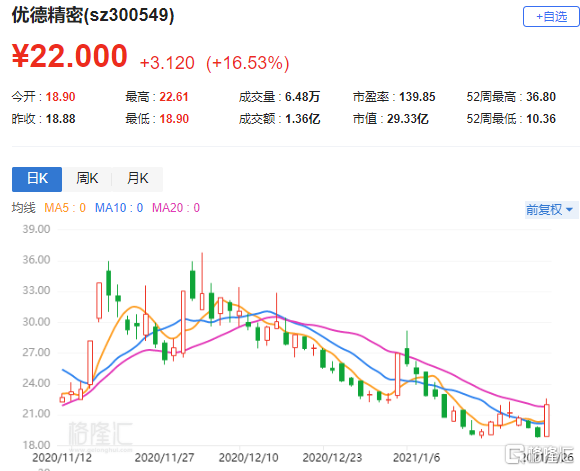This screenshot has height=471, width=580.
Task: Select the 成交额 value 1.36亿
Action: click(x=303, y=119)
